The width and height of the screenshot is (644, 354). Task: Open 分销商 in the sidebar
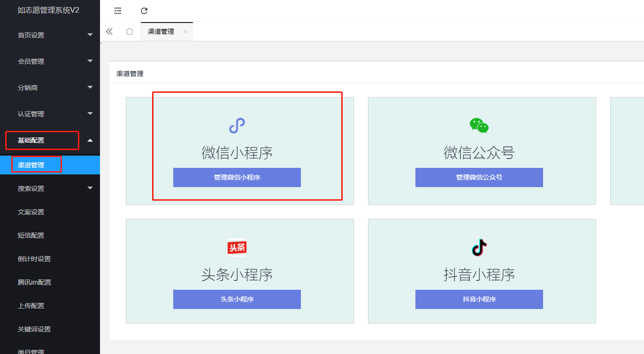click(28, 88)
